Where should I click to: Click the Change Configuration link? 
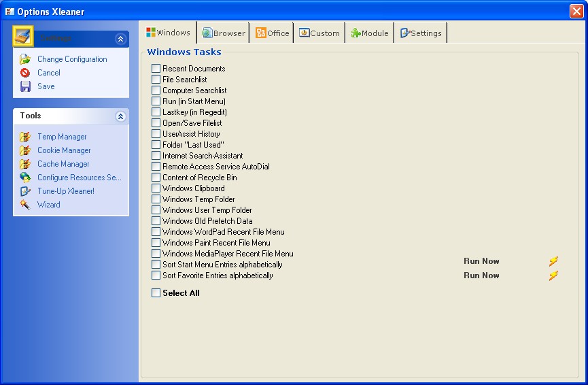coord(72,59)
